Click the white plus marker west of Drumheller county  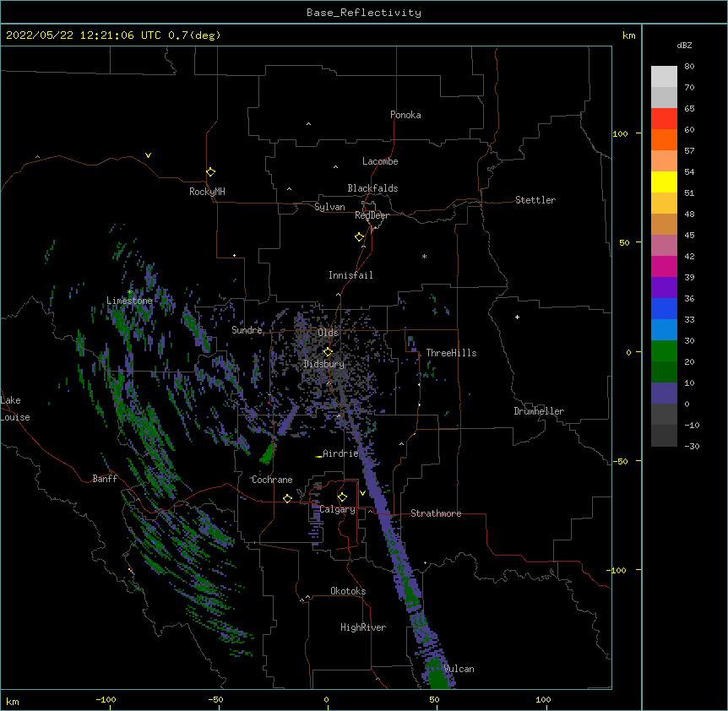click(x=517, y=317)
